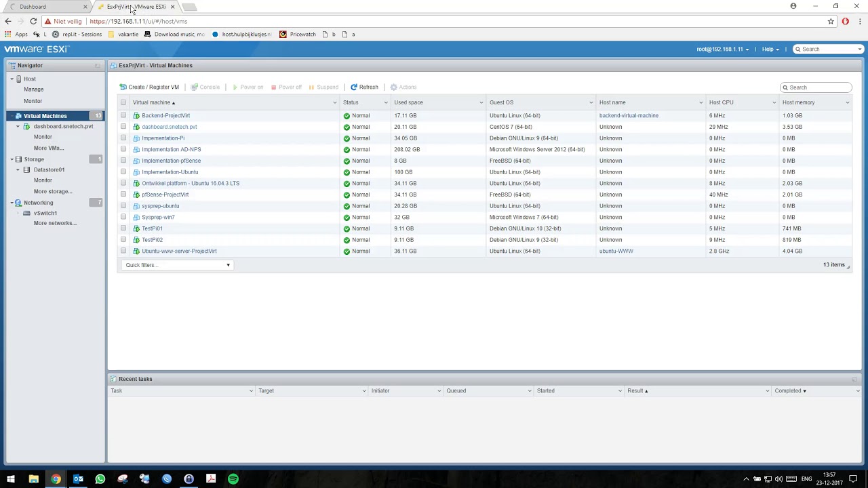Open the Help dropdown menu

pyautogui.click(x=770, y=49)
